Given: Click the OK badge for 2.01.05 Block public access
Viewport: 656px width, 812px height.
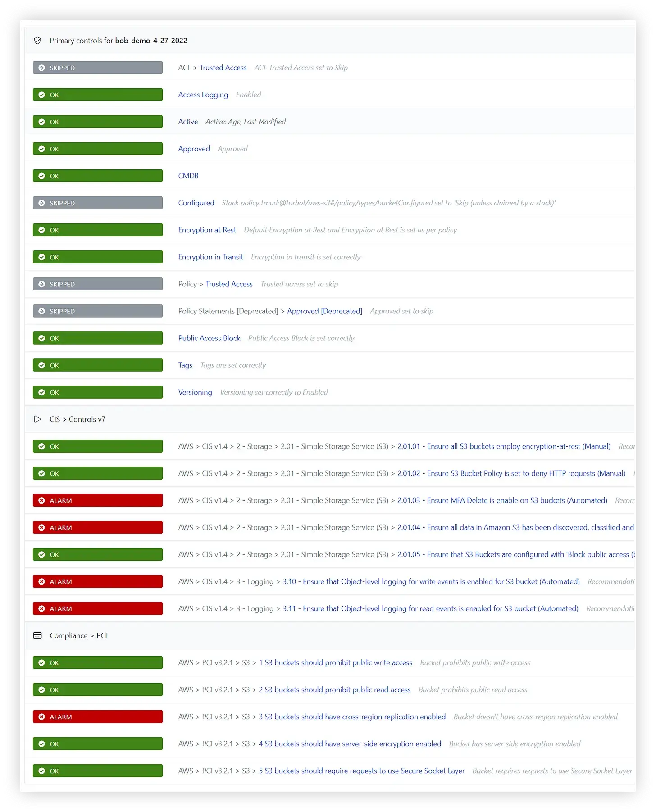Looking at the screenshot, I should [98, 554].
